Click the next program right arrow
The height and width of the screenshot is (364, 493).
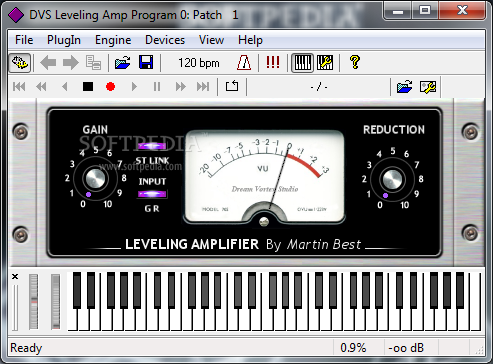tap(70, 63)
